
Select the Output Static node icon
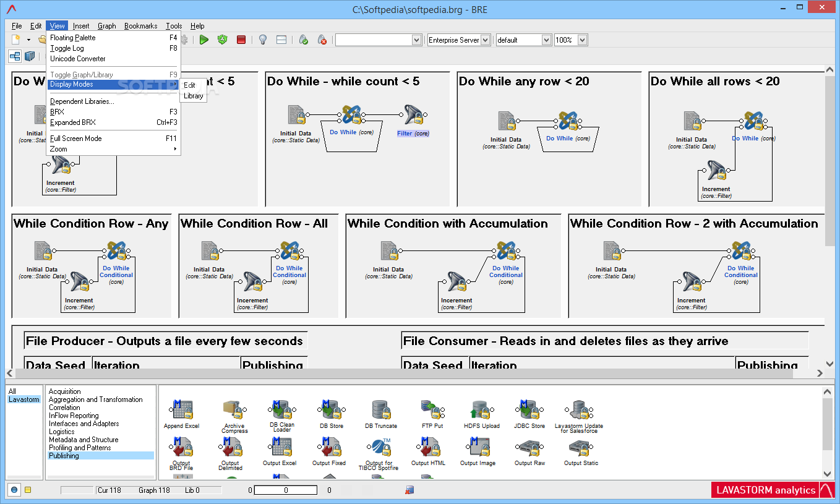point(581,448)
